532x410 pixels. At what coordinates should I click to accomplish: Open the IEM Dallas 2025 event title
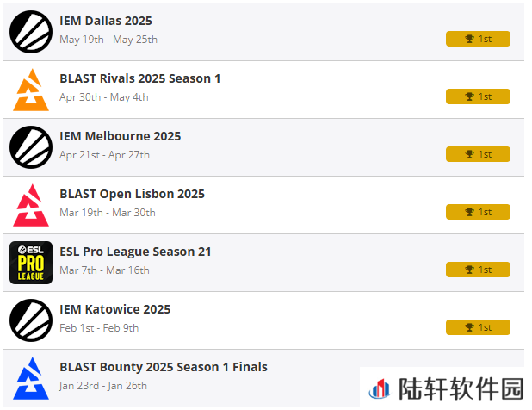(x=106, y=21)
